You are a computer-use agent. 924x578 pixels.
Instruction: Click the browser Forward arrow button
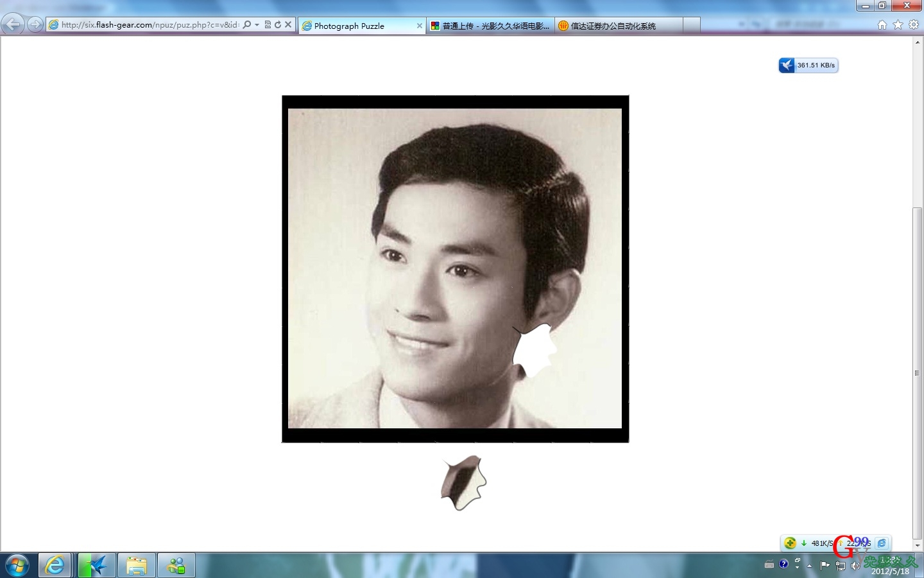coord(35,24)
